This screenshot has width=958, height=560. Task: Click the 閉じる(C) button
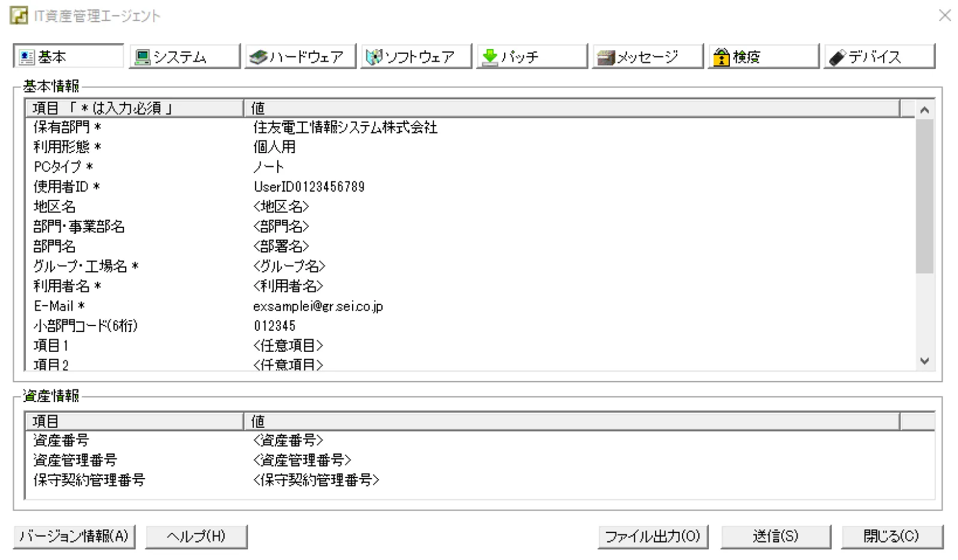pyautogui.click(x=892, y=536)
